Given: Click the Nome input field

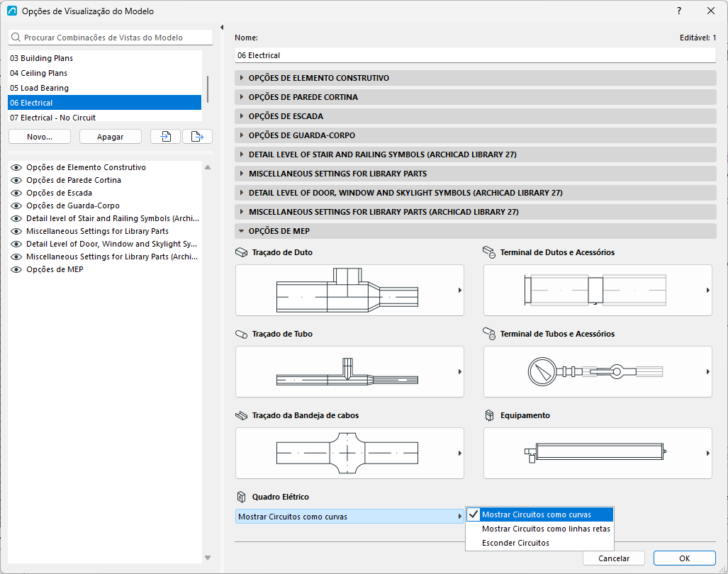Looking at the screenshot, I should pyautogui.click(x=476, y=55).
